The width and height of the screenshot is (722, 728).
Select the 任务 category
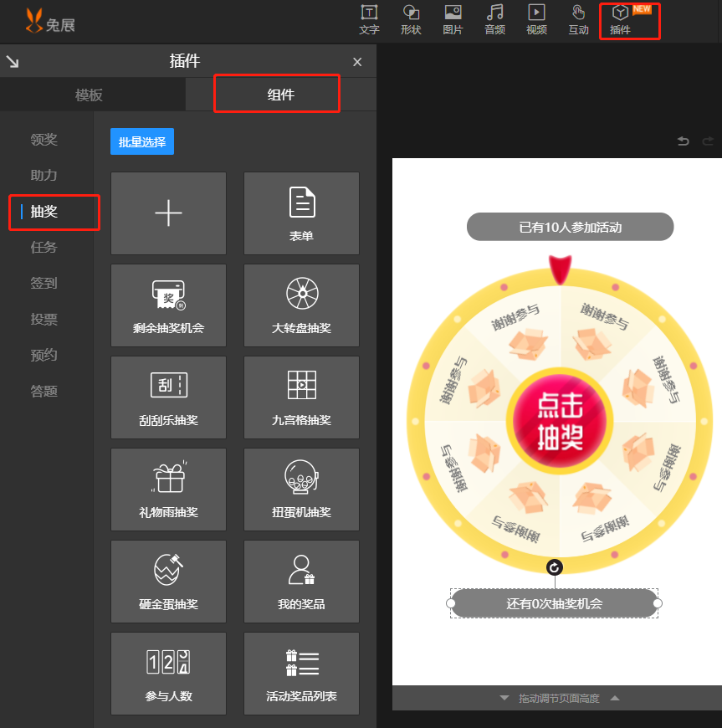[x=44, y=247]
